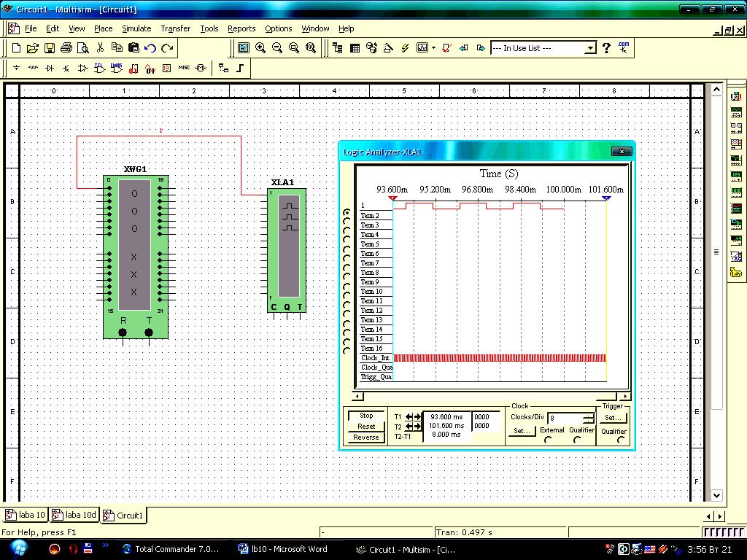Open the In Use List dropdown
The height and width of the screenshot is (560, 747).
coord(590,48)
